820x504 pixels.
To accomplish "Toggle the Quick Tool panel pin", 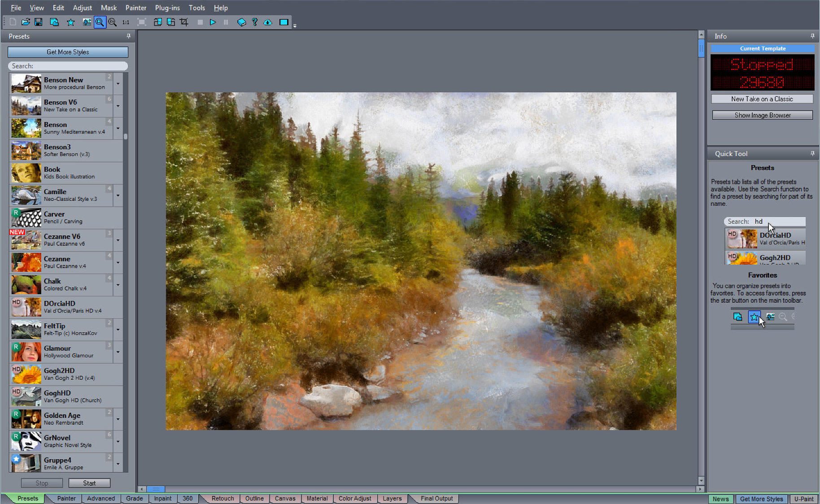I will point(812,153).
